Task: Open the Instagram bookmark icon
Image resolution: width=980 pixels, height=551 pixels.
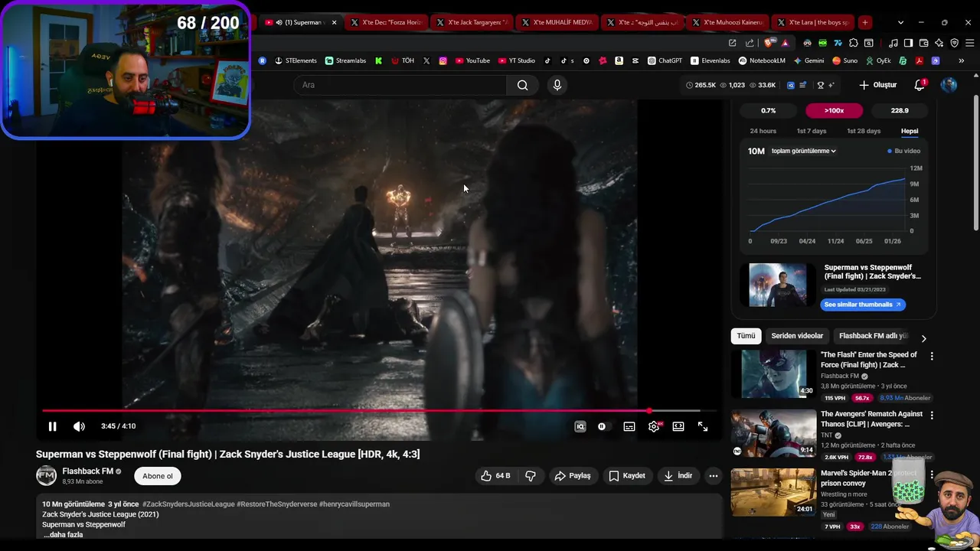Action: [443, 60]
